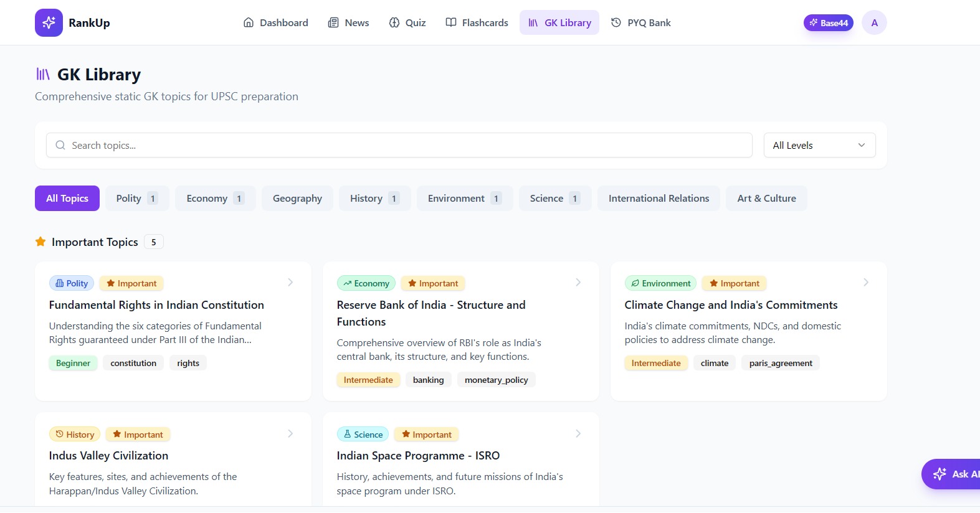Click the RankUp sparkle logo icon
Image resolution: width=980 pixels, height=513 pixels.
pos(49,23)
